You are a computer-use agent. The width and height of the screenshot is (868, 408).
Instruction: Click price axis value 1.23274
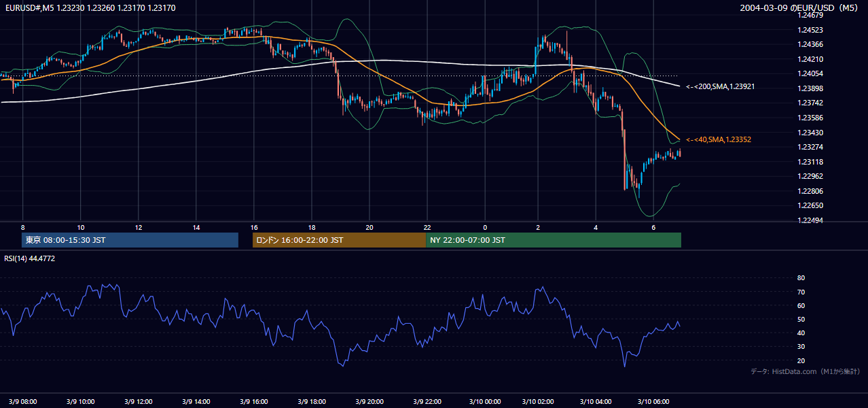tap(812, 147)
